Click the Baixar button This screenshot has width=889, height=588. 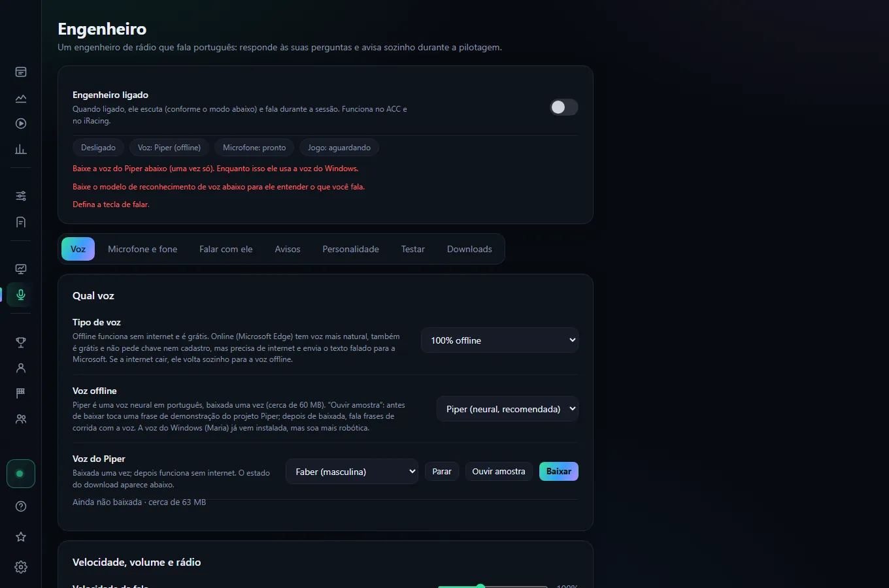(x=559, y=472)
